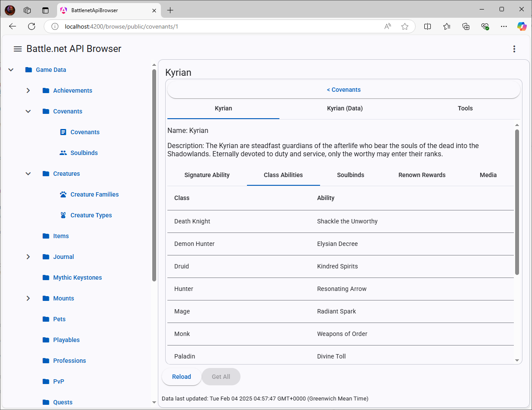This screenshot has height=410, width=532.
Task: Open the hamburger navigation menu
Action: [18, 49]
